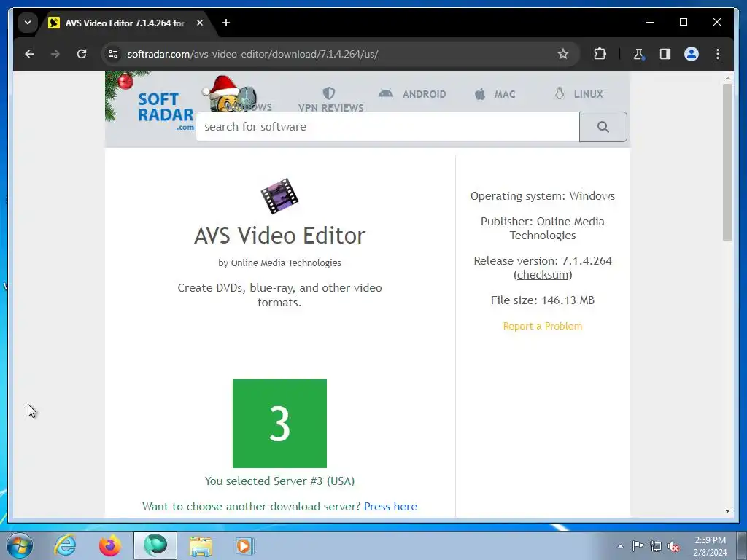This screenshot has height=560, width=747.
Task: Bookmark this page with the star icon
Action: click(x=563, y=54)
